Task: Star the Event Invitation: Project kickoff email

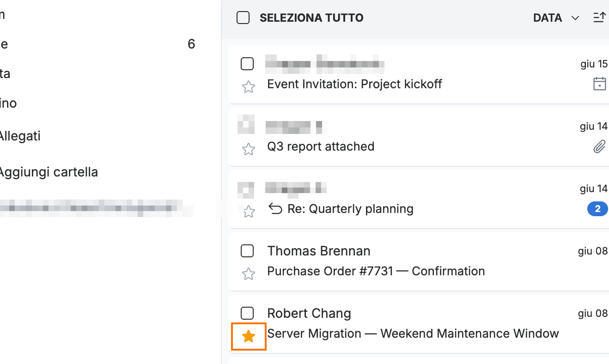Action: click(x=249, y=86)
